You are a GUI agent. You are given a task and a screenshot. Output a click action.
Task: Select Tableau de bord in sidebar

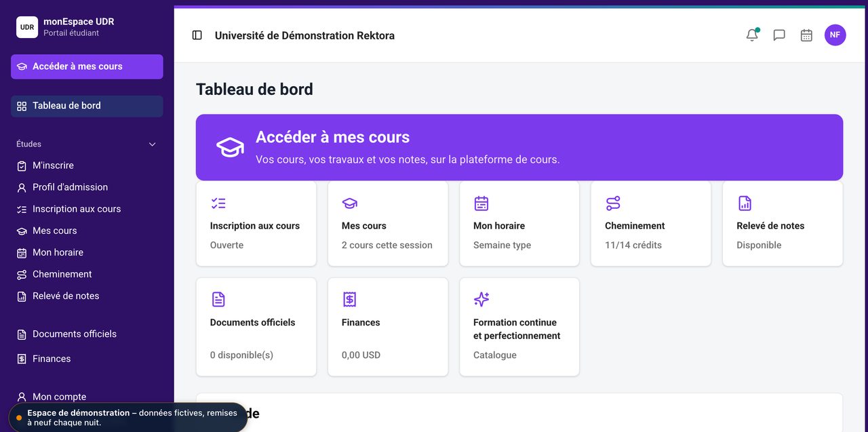87,106
